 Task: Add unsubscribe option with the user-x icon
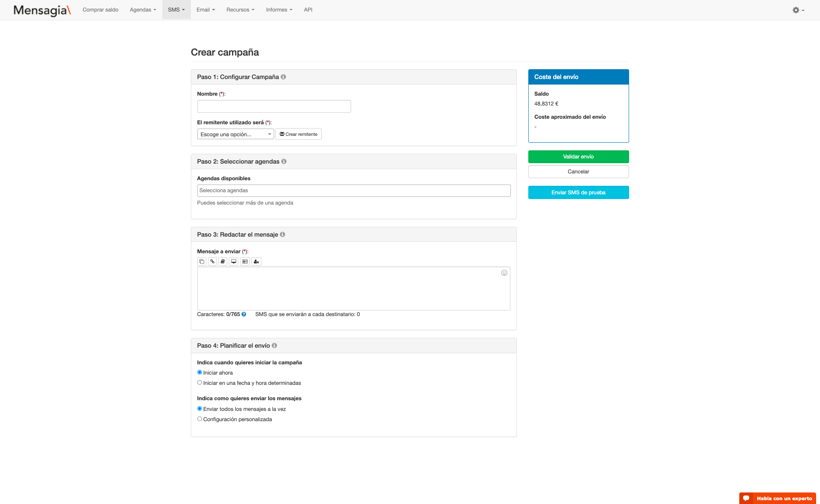(256, 261)
